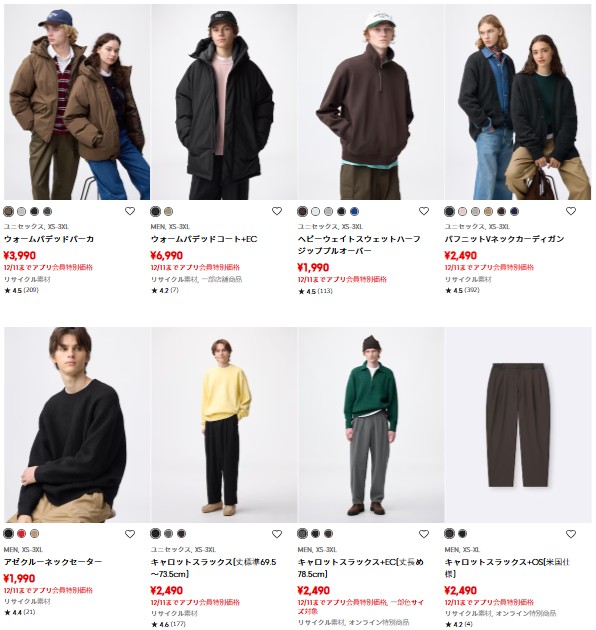Open the ウォームパデッドパーカ product link
596x630 pixels.
49,239
